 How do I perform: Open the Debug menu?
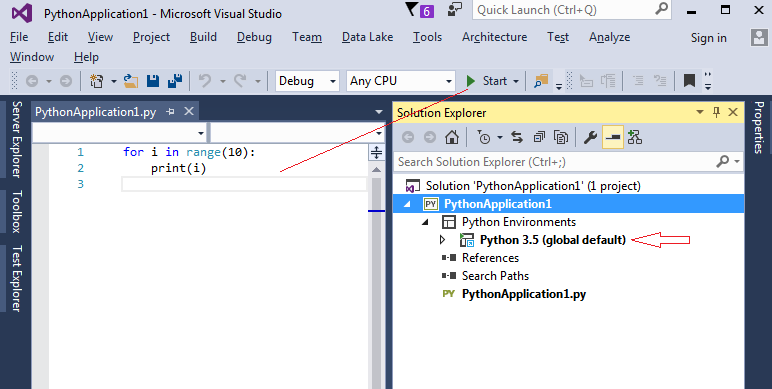pyautogui.click(x=254, y=37)
